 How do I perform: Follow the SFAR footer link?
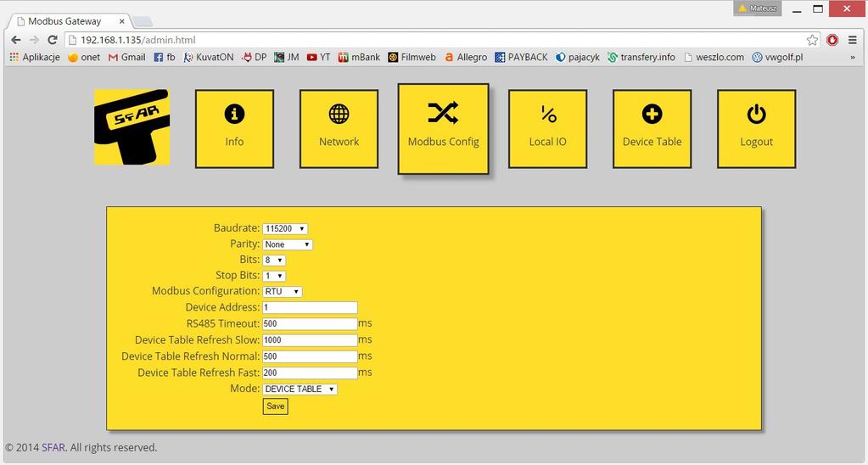point(53,447)
